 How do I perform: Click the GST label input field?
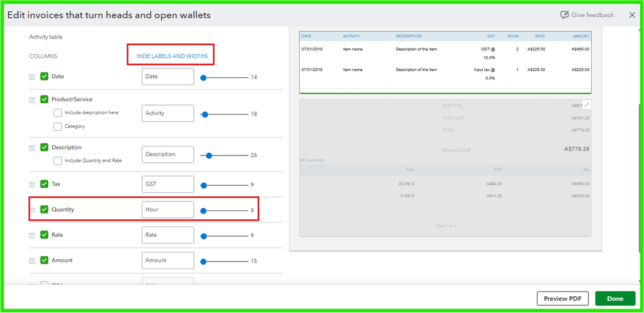click(168, 185)
